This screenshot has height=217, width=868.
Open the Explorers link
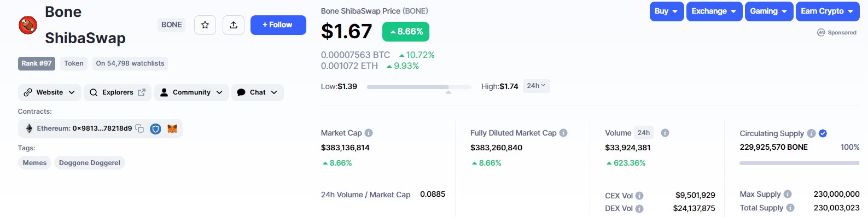click(118, 92)
